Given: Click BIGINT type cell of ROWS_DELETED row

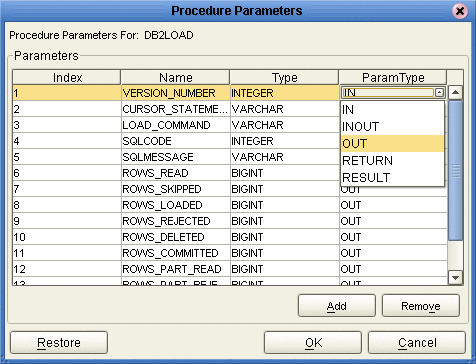Looking at the screenshot, I should [285, 237].
